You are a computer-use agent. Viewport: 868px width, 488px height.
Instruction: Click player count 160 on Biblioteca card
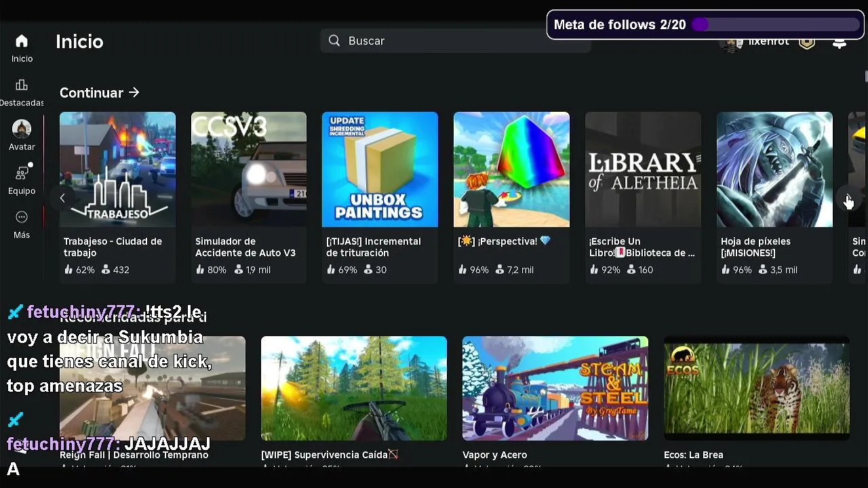pos(640,270)
